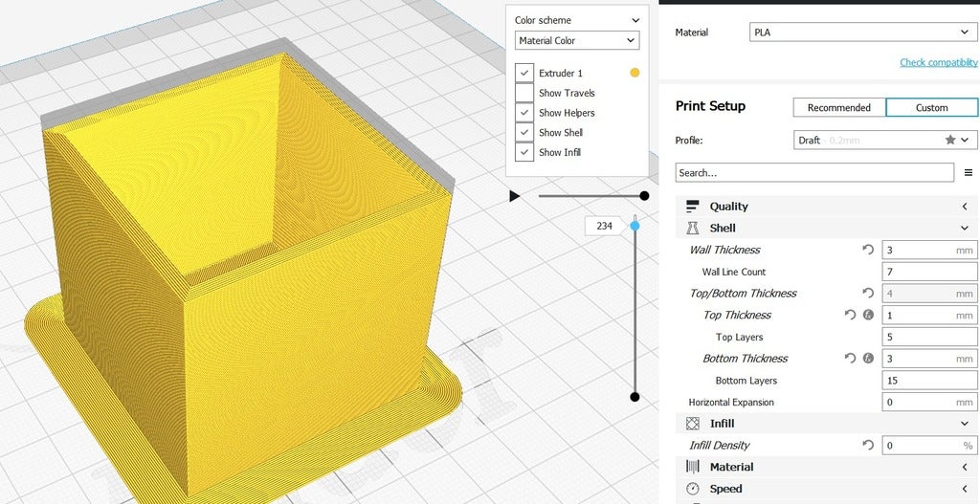980x504 pixels.
Task: Open the PLA material dropdown
Action: tap(862, 33)
